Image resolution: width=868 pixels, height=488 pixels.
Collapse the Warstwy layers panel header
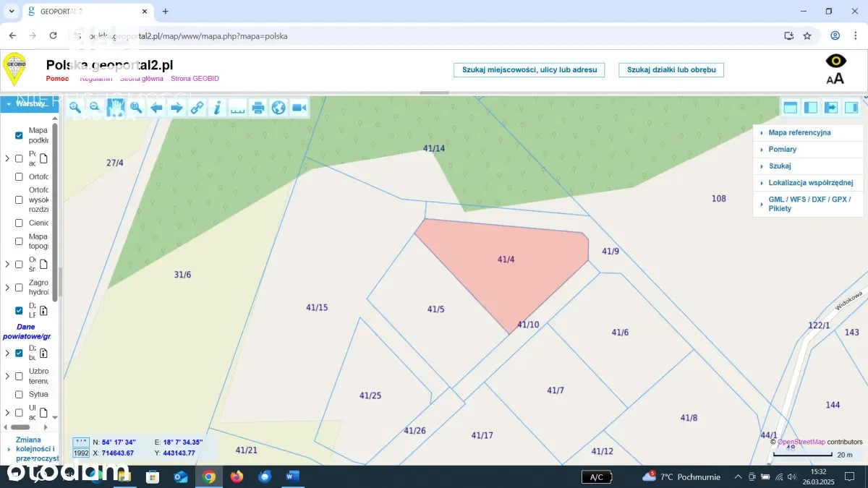tap(29, 103)
